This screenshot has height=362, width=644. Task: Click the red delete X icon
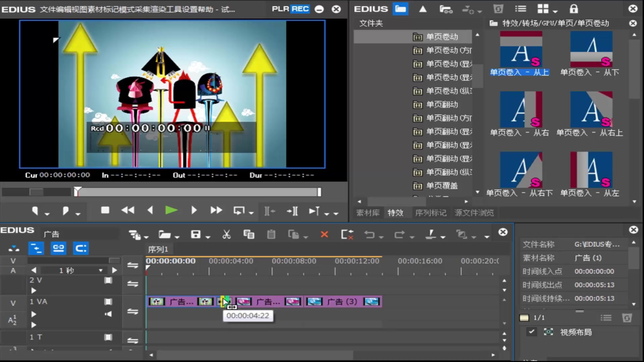[324, 234]
